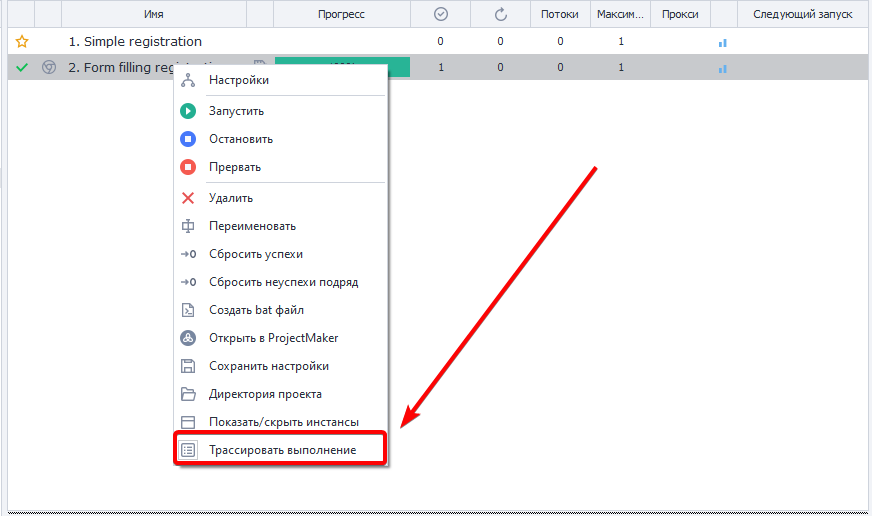Sort by the Имя column header
Viewport: 872px width, 516px height.
point(153,14)
